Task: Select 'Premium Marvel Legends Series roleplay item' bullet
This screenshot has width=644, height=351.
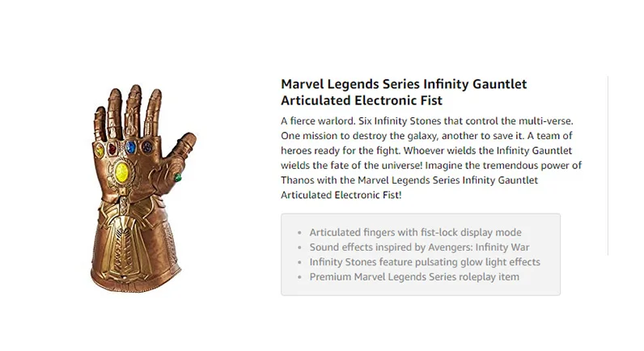Action: (414, 277)
